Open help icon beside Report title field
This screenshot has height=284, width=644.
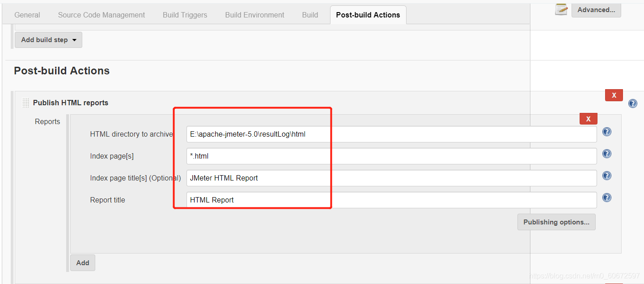607,198
